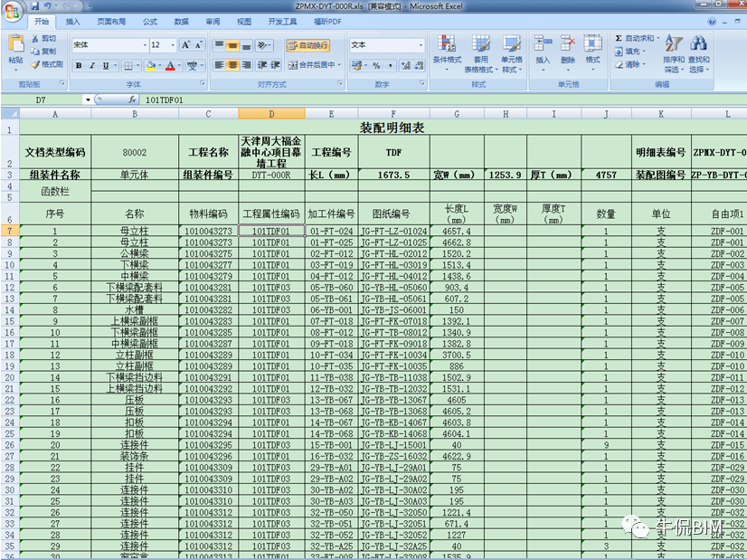Click the Office Button orb

13,12
